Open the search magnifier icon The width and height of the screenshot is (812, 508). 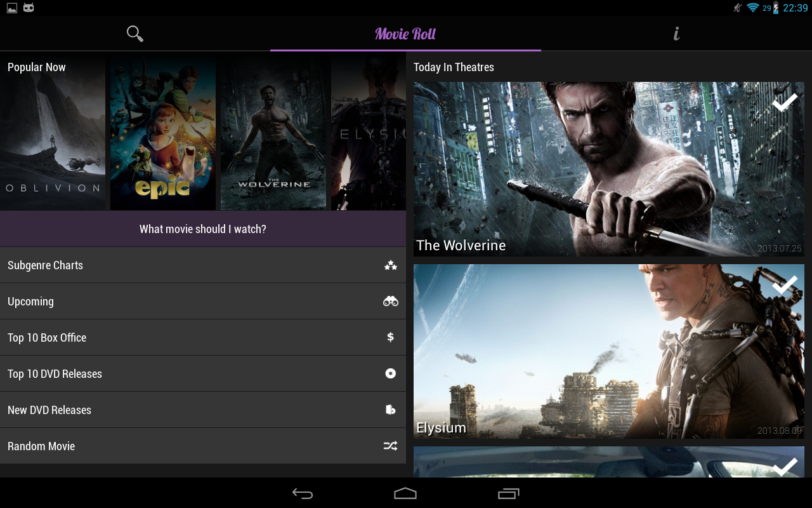(x=134, y=34)
